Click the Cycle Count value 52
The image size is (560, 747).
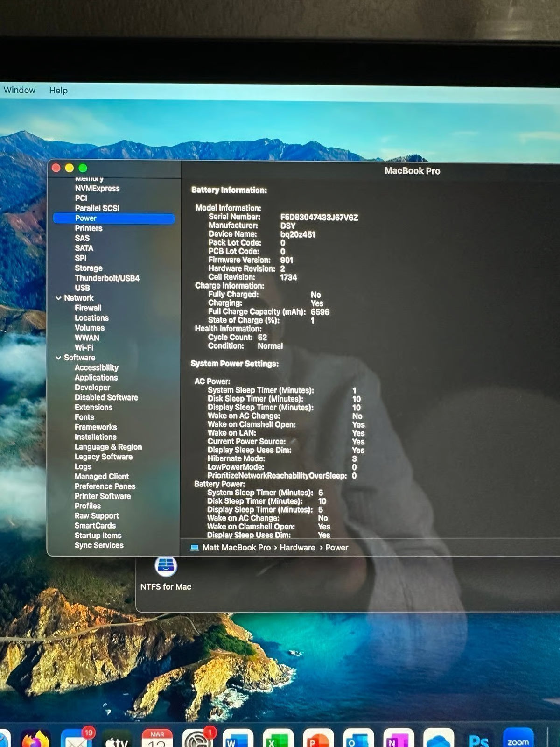[262, 338]
